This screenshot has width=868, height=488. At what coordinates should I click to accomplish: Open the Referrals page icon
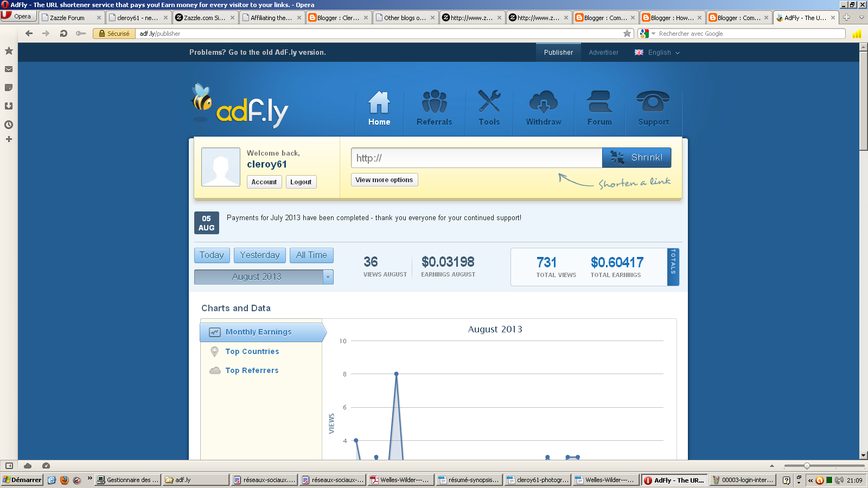pos(435,101)
